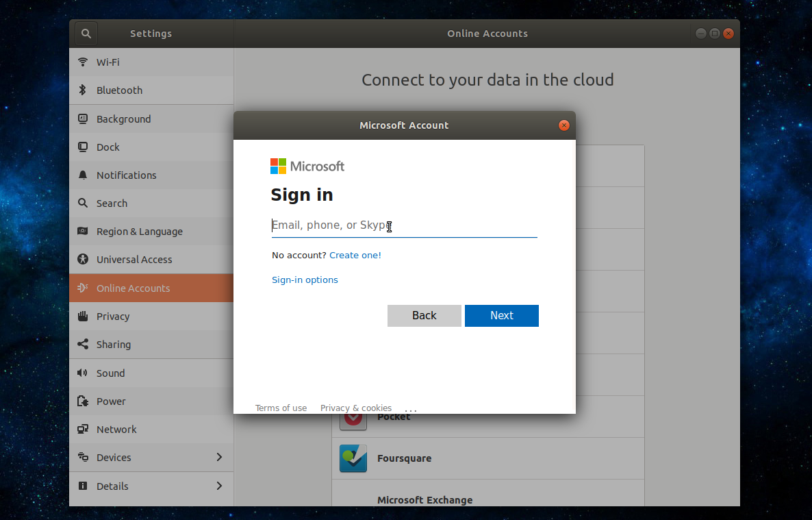Image resolution: width=812 pixels, height=520 pixels.
Task: Go to Privacy settings
Action: [x=151, y=317]
